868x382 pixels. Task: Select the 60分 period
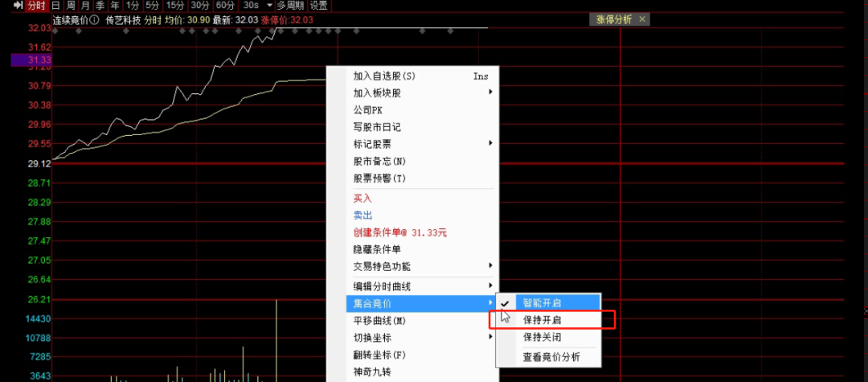click(x=225, y=6)
